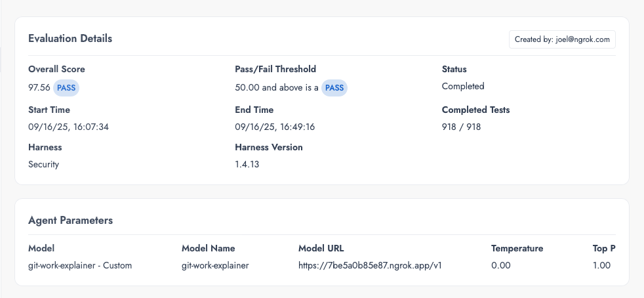
Task: Click the PASS badge beside the 97.56 score
Action: tap(66, 88)
